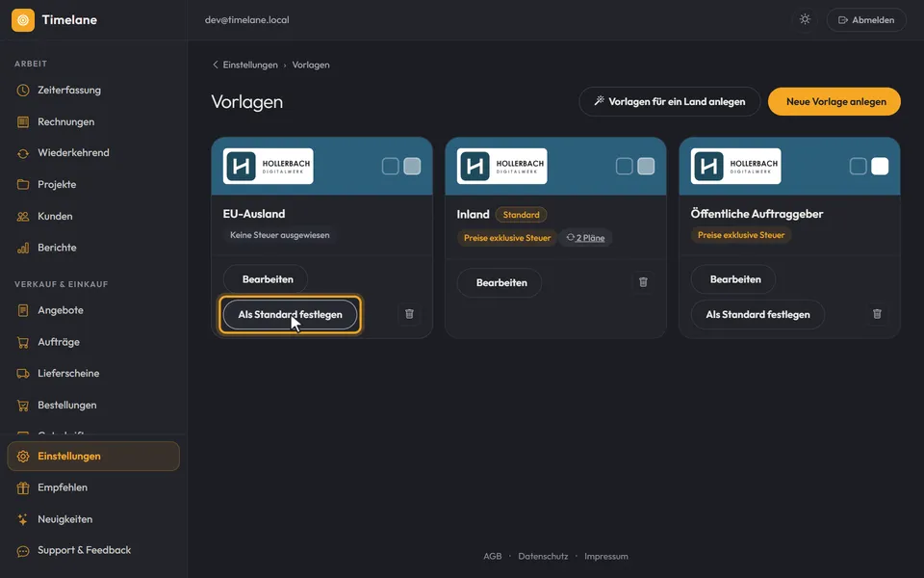
Task: Edit the EU-Ausland template with Bearbeiten
Action: pos(266,279)
